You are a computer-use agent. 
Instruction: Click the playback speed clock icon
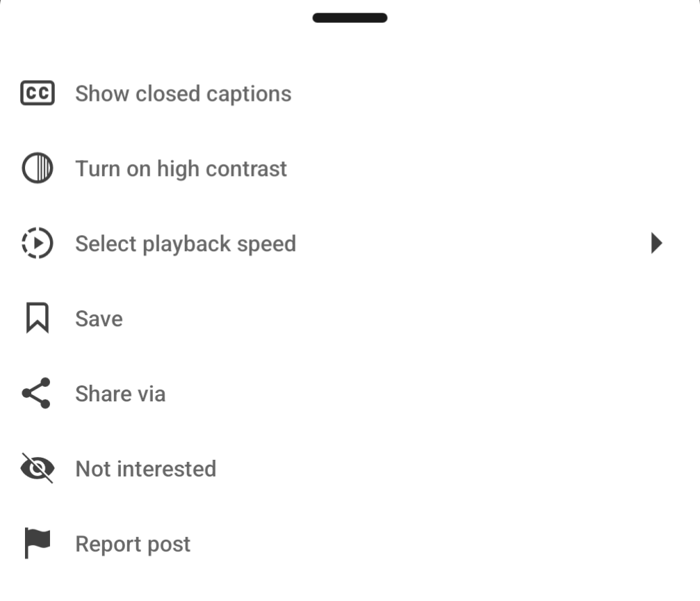coord(38,243)
